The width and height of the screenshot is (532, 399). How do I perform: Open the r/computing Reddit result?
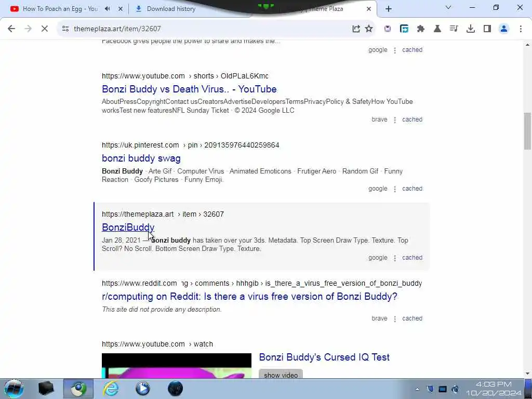pyautogui.click(x=249, y=297)
